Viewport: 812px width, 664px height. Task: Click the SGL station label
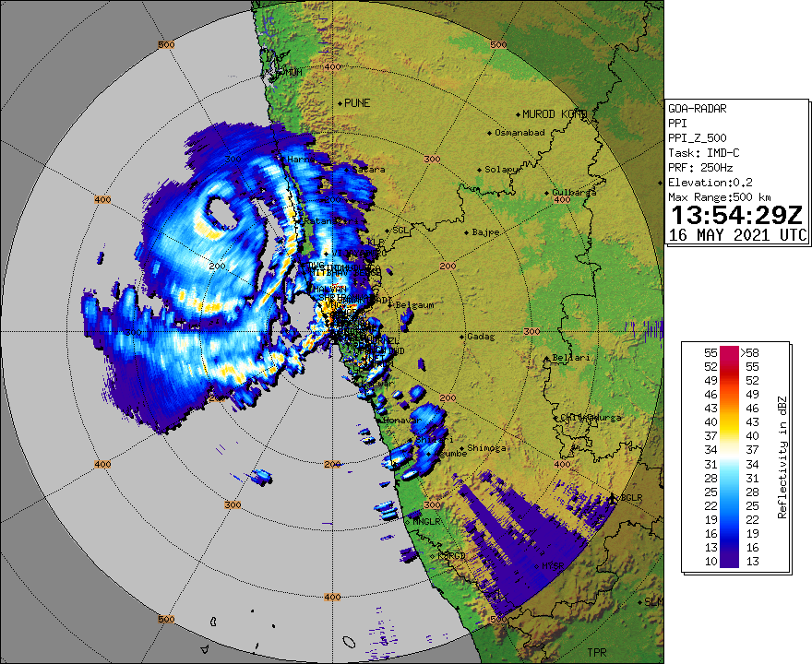400,230
